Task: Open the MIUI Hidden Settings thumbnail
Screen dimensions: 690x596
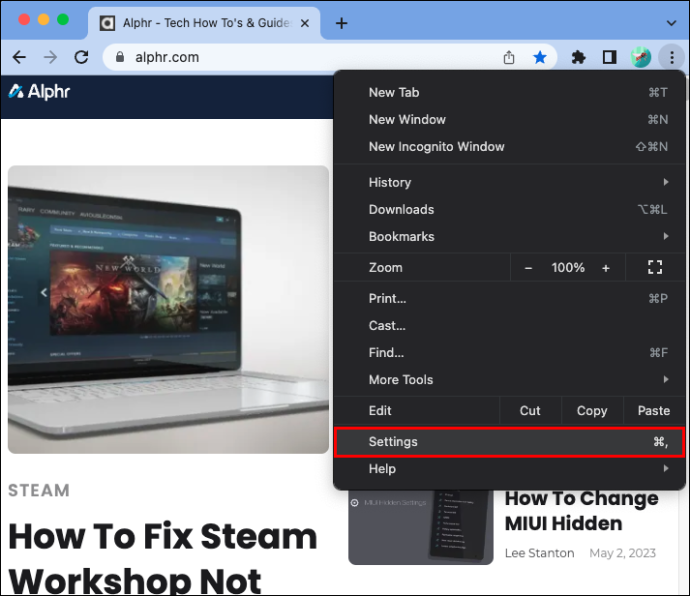Action: click(x=421, y=527)
